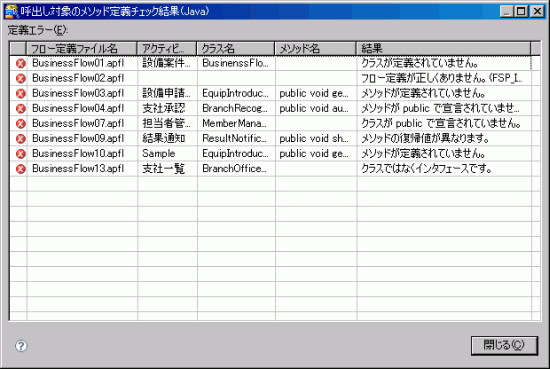
Task: Click the 結果通知 activity cell
Action: pos(167,139)
